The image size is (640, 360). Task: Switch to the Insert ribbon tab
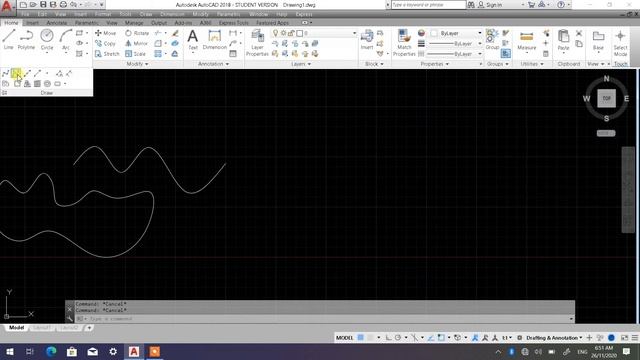pyautogui.click(x=32, y=23)
